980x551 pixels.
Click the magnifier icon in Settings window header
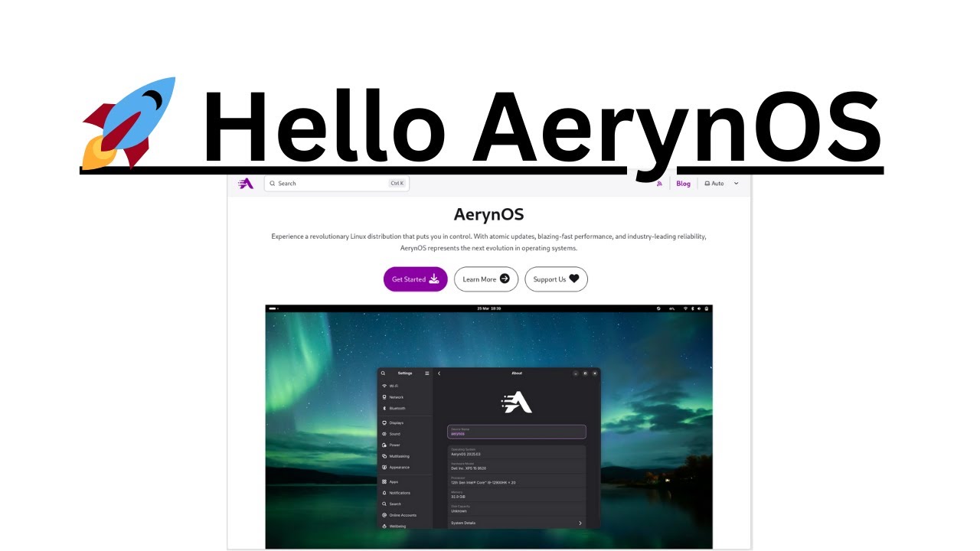coord(383,373)
